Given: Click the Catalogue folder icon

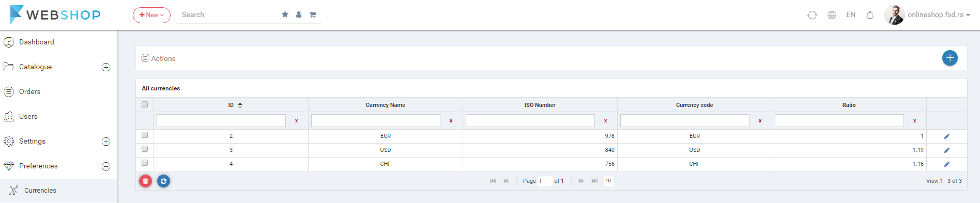Looking at the screenshot, I should tap(9, 67).
